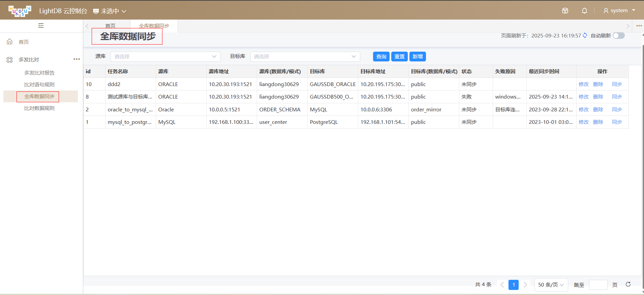This screenshot has height=295, width=644.
Task: Click the page refresh icon beside timestamp
Action: pyautogui.click(x=585, y=35)
